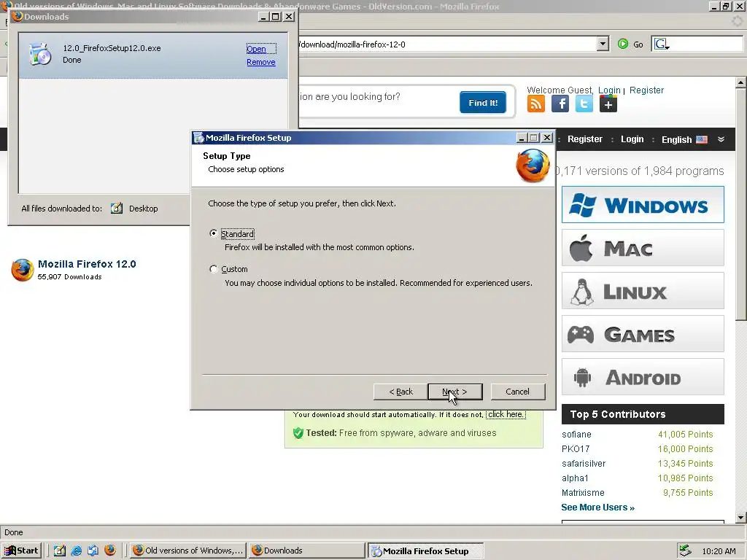Click the Back button in setup
This screenshot has height=560, width=747.
pyautogui.click(x=400, y=392)
